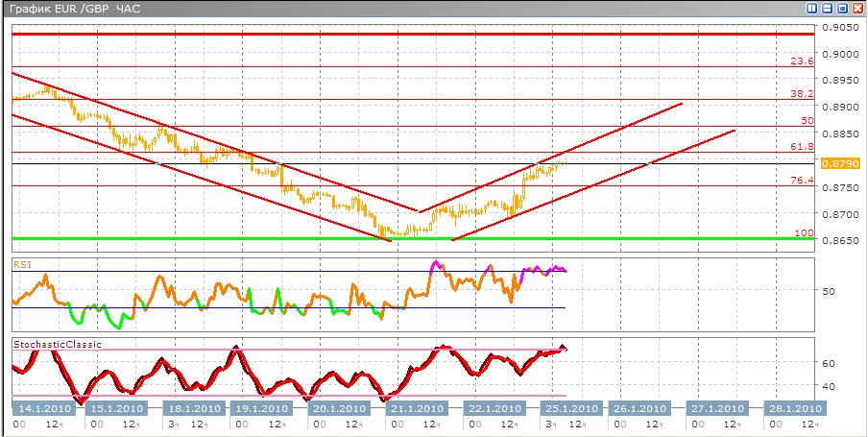Click the vertical tile window icon
868x437 pixels.
812,9
